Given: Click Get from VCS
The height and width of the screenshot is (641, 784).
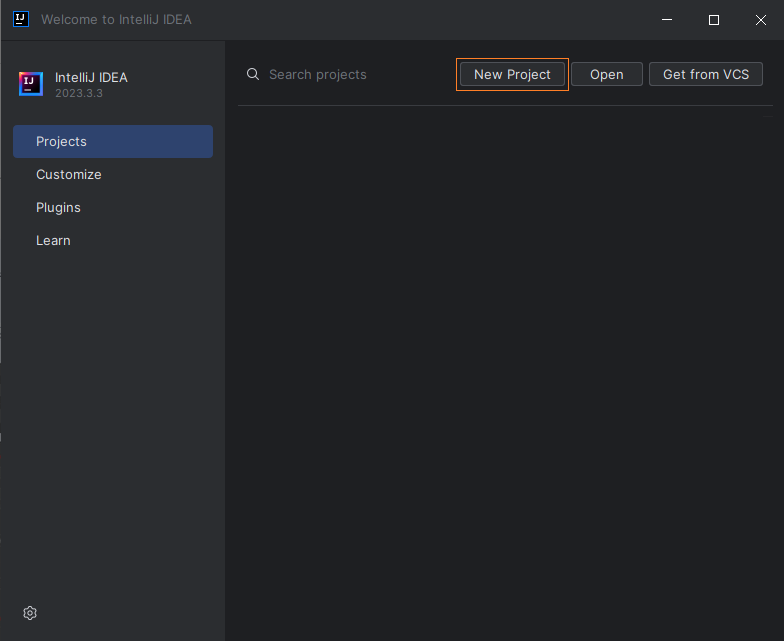Looking at the screenshot, I should (x=706, y=74).
